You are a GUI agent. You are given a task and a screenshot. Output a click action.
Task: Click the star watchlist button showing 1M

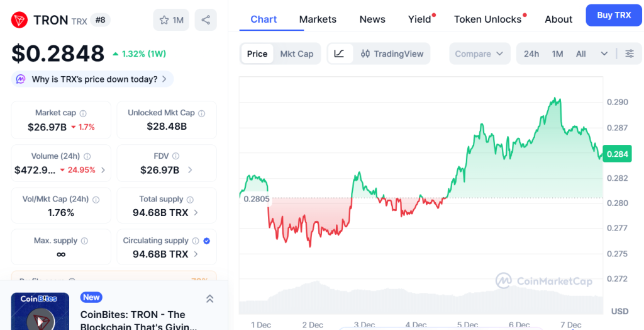point(171,20)
